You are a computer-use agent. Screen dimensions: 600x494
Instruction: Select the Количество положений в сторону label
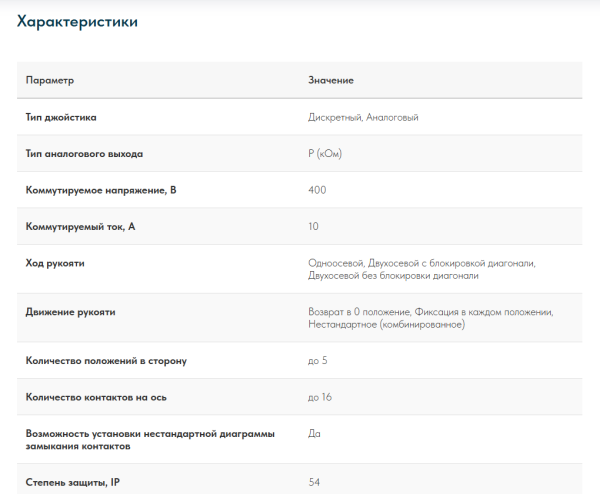[x=106, y=360]
